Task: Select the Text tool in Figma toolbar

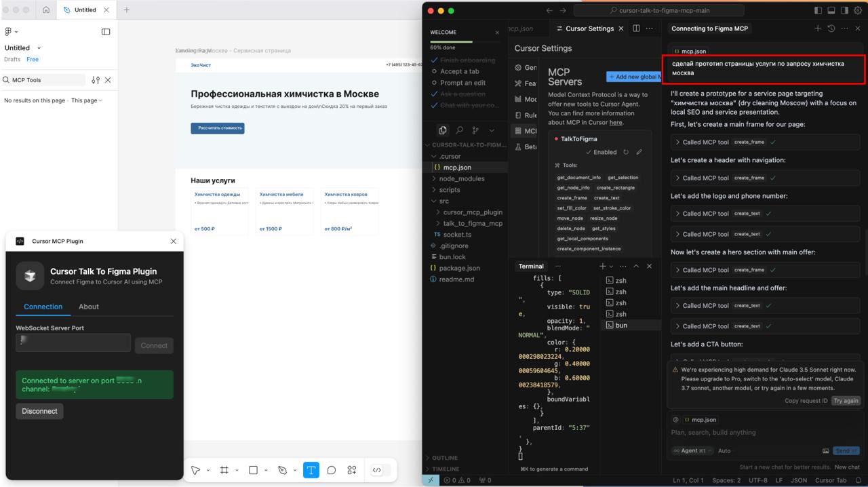Action: 311,470
